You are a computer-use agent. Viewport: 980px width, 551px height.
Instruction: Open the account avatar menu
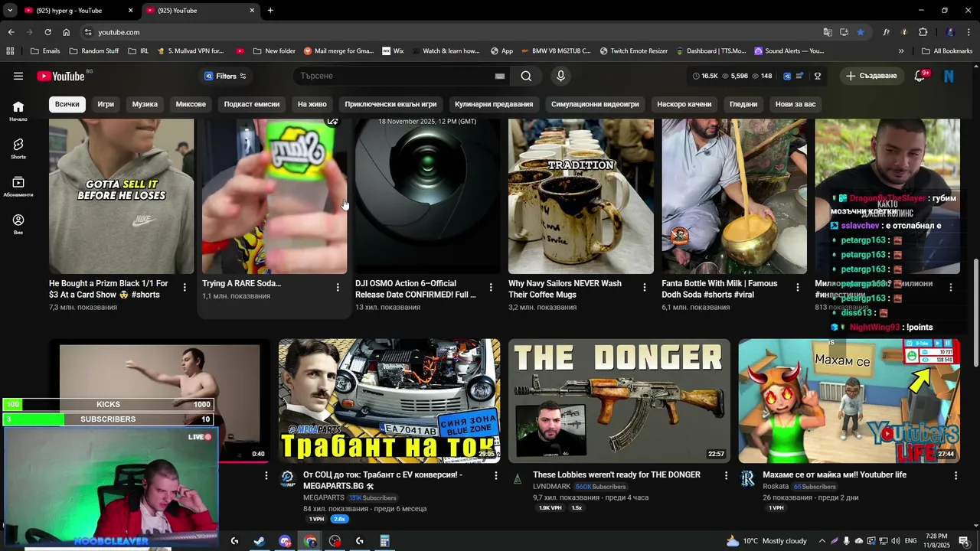coord(949,76)
